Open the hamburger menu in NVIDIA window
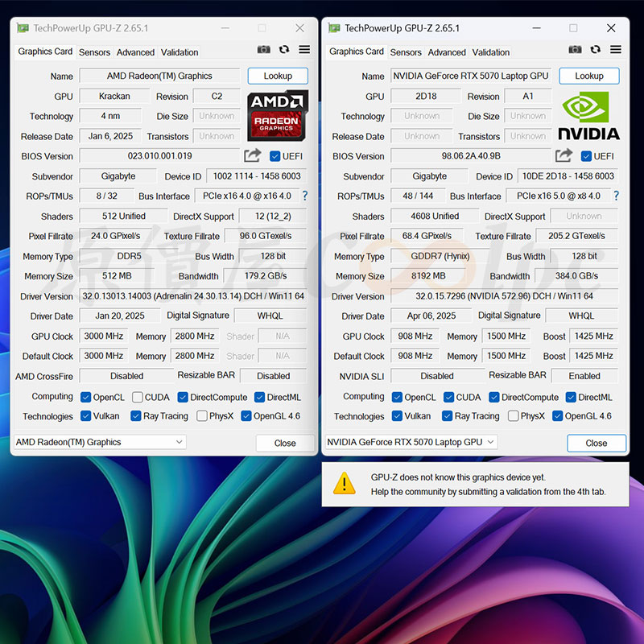This screenshot has height=644, width=644. coord(616,50)
